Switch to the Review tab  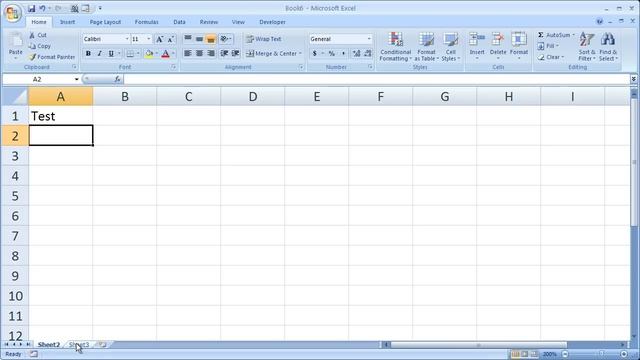coord(209,22)
